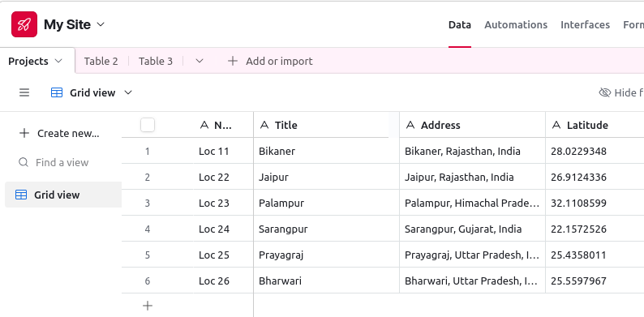Screen dimensions: 644x317
Task: Toggle the select-all checkbox in header row
Action: pyautogui.click(x=148, y=125)
